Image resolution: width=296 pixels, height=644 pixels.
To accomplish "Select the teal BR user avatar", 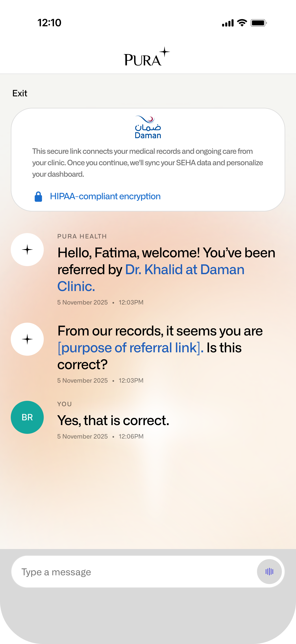I will tap(27, 417).
